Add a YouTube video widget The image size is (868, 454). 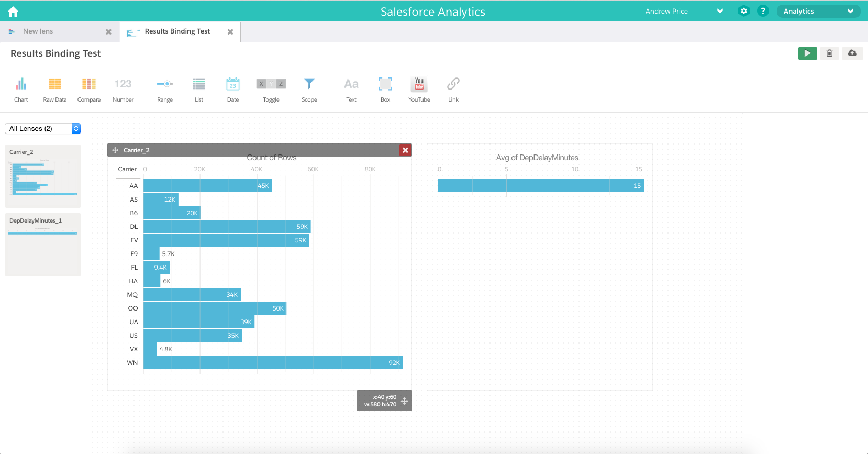pos(419,90)
